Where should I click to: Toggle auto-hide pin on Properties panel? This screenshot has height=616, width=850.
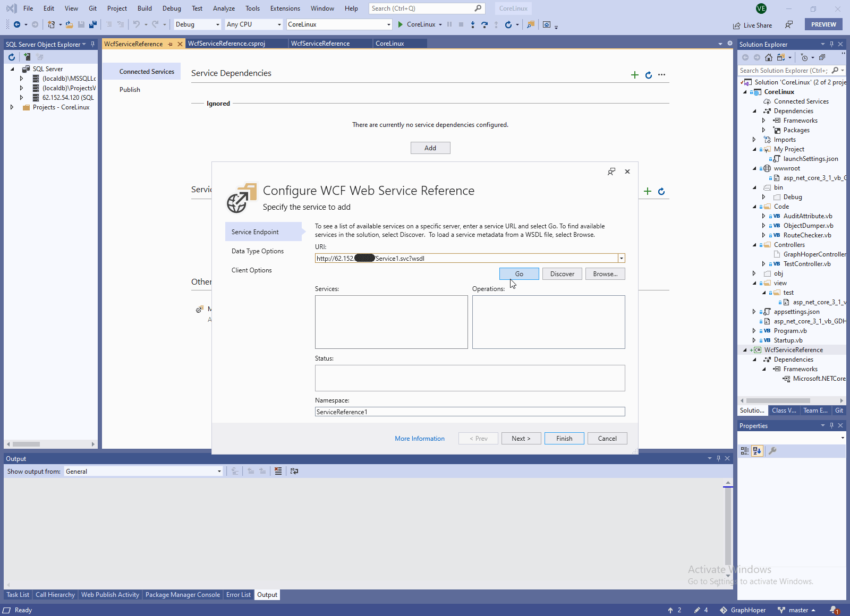tap(832, 425)
